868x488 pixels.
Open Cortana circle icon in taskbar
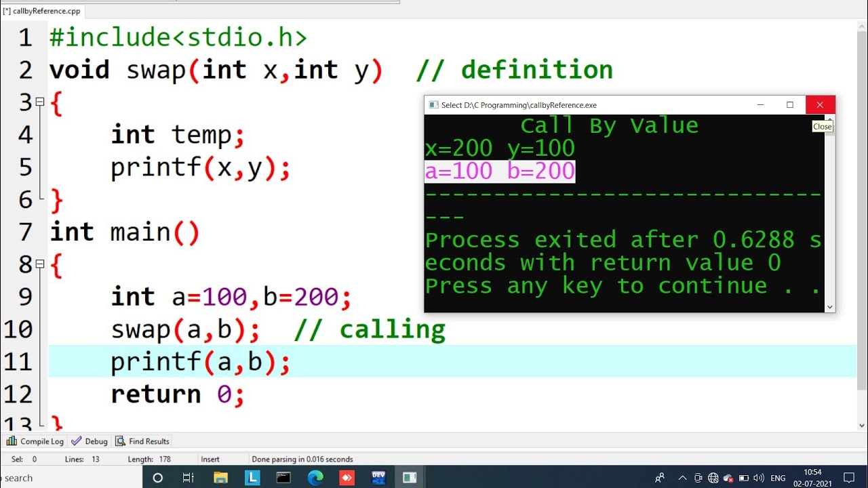(x=158, y=478)
